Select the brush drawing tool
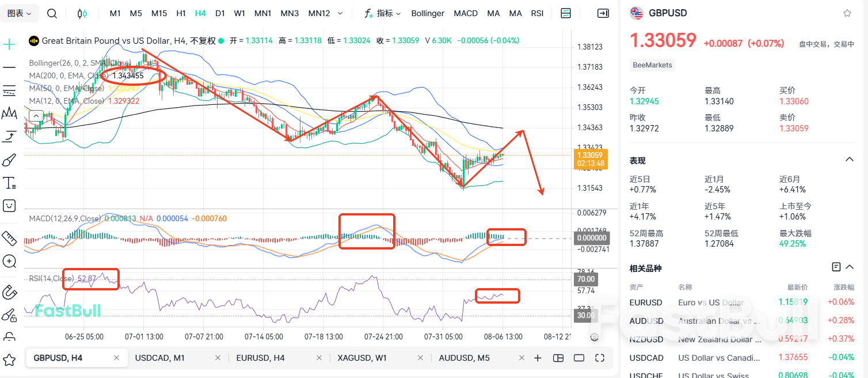The image size is (868, 378). [x=9, y=160]
